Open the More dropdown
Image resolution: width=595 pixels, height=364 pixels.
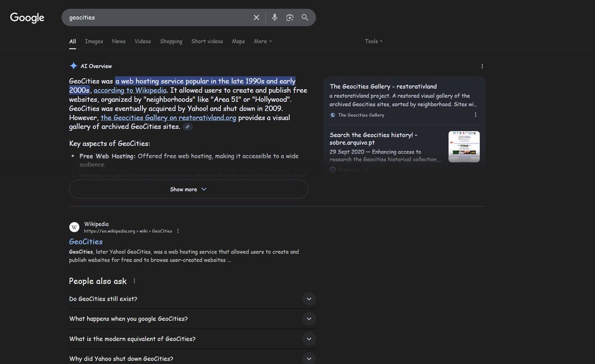click(263, 42)
